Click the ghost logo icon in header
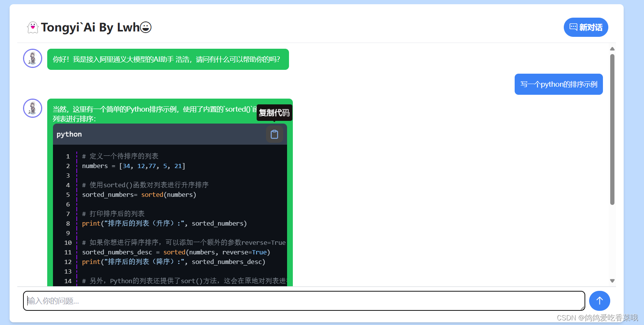 click(33, 27)
